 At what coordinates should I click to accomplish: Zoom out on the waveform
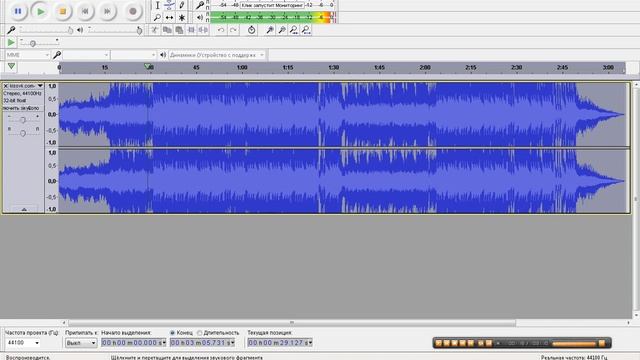pos(282,30)
